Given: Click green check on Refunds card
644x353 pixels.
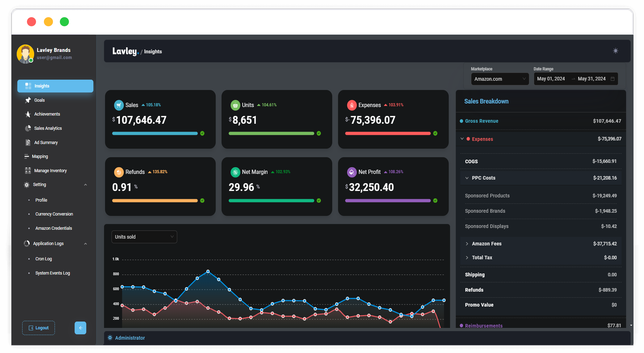Looking at the screenshot, I should tap(202, 201).
